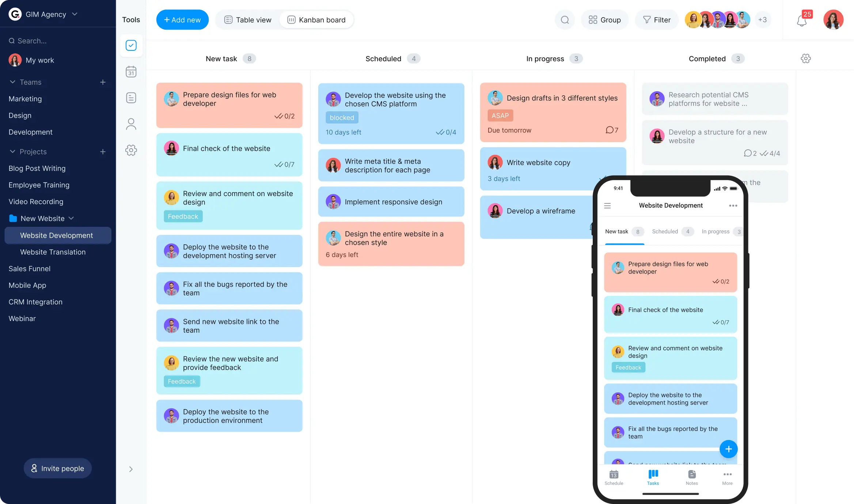Click Add new task button
854x504 pixels.
(182, 19)
